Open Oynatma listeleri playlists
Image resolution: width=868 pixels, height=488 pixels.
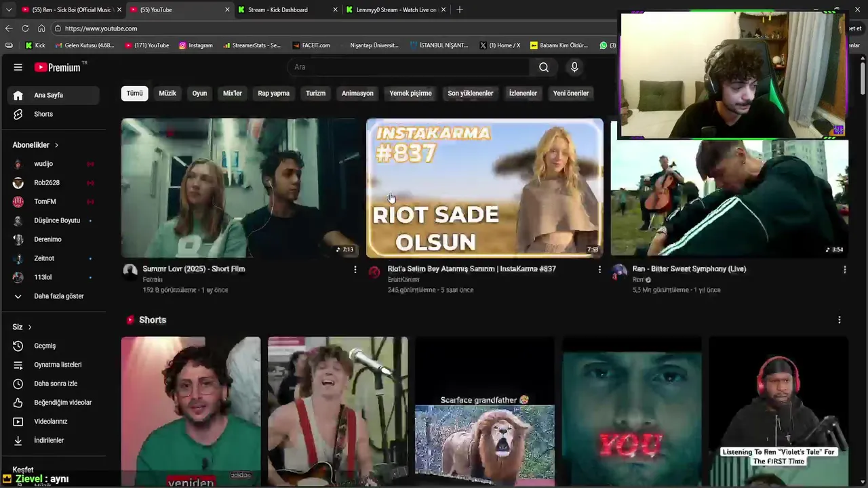(54, 365)
